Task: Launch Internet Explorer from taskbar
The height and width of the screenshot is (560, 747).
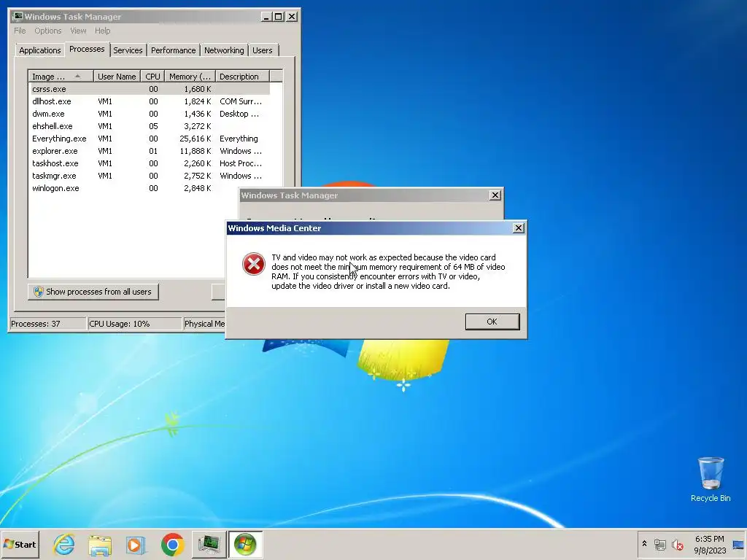Action: click(64, 545)
